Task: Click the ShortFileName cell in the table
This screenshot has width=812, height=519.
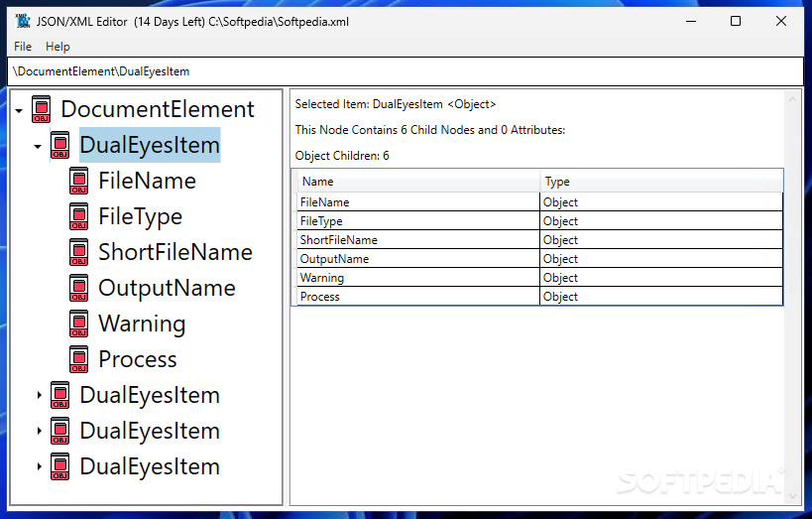Action: coord(418,240)
